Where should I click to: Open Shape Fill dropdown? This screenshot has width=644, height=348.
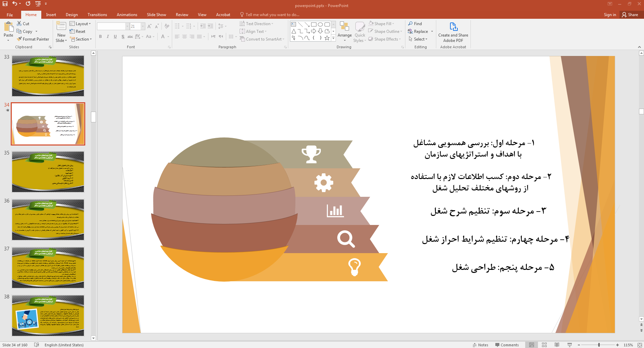click(381, 24)
